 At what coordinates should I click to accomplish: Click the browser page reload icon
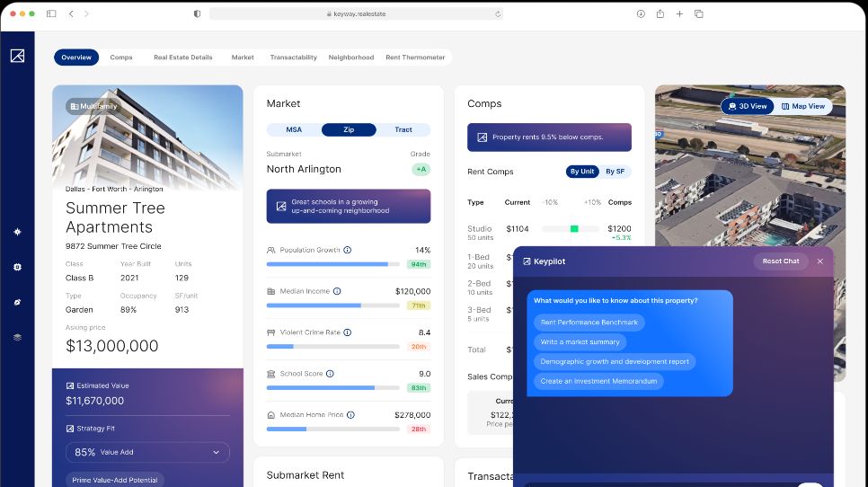(x=498, y=14)
